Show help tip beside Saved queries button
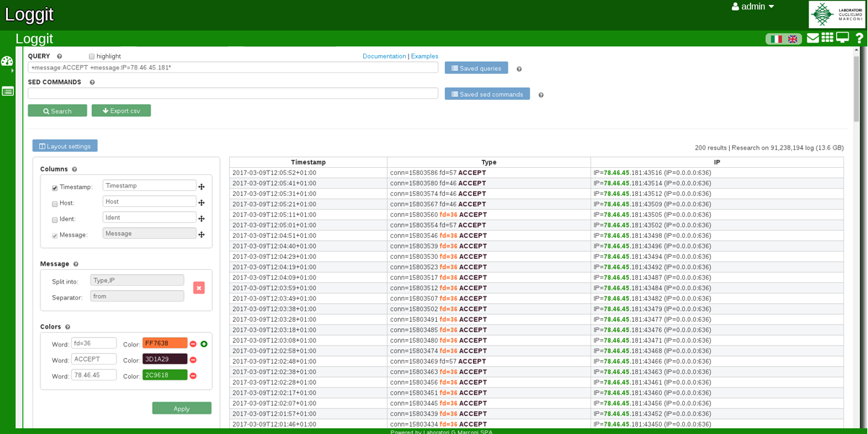Viewport: 868px width, 434px height. [x=519, y=69]
